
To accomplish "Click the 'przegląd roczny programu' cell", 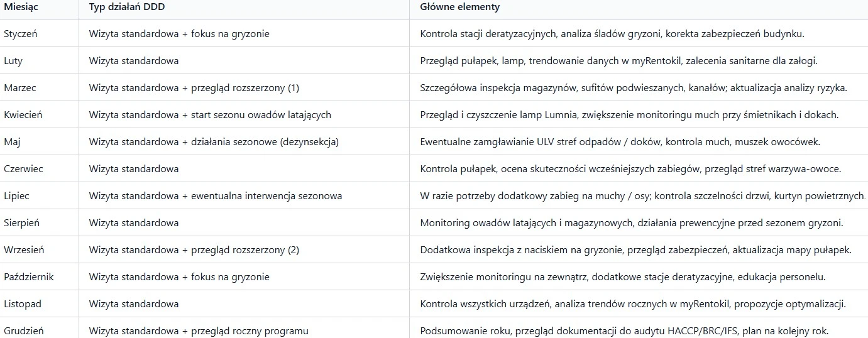I will click(x=244, y=328).
